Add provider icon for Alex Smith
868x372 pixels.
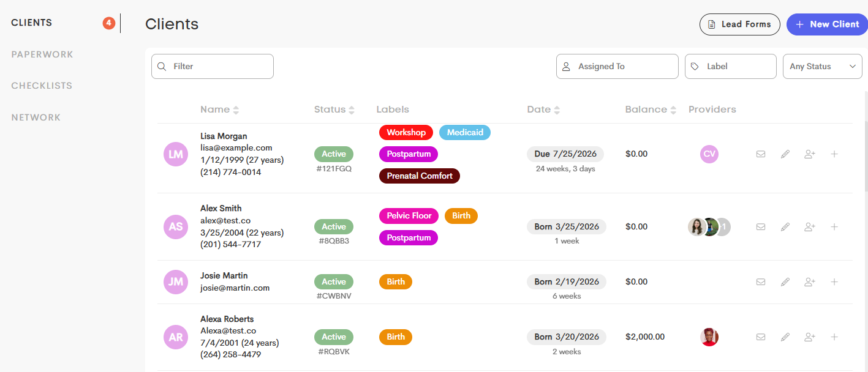(x=810, y=227)
